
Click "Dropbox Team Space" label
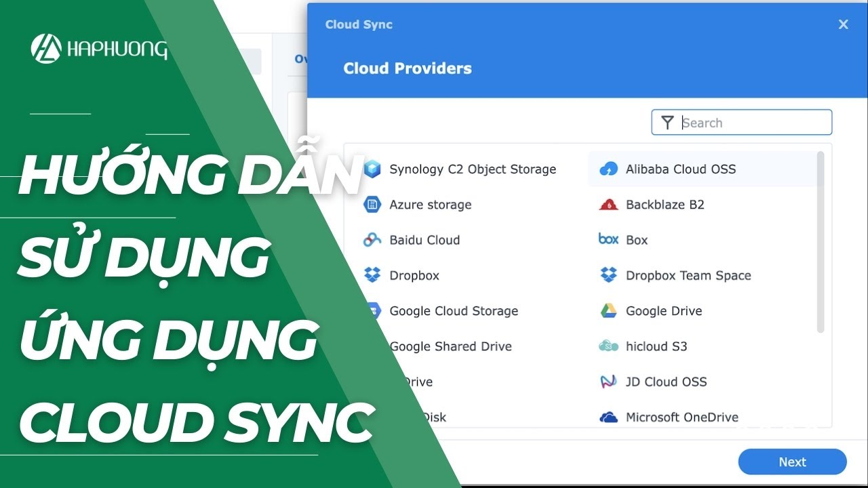688,276
